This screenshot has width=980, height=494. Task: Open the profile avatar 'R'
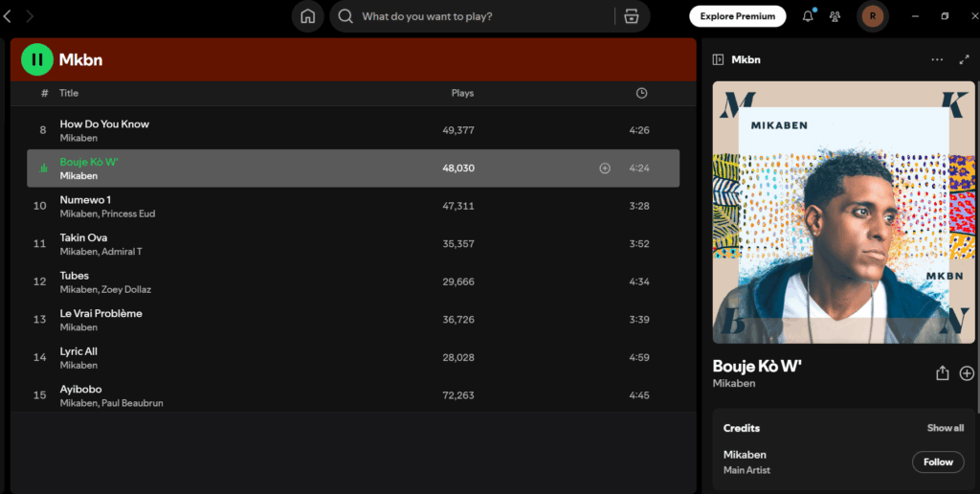click(873, 16)
